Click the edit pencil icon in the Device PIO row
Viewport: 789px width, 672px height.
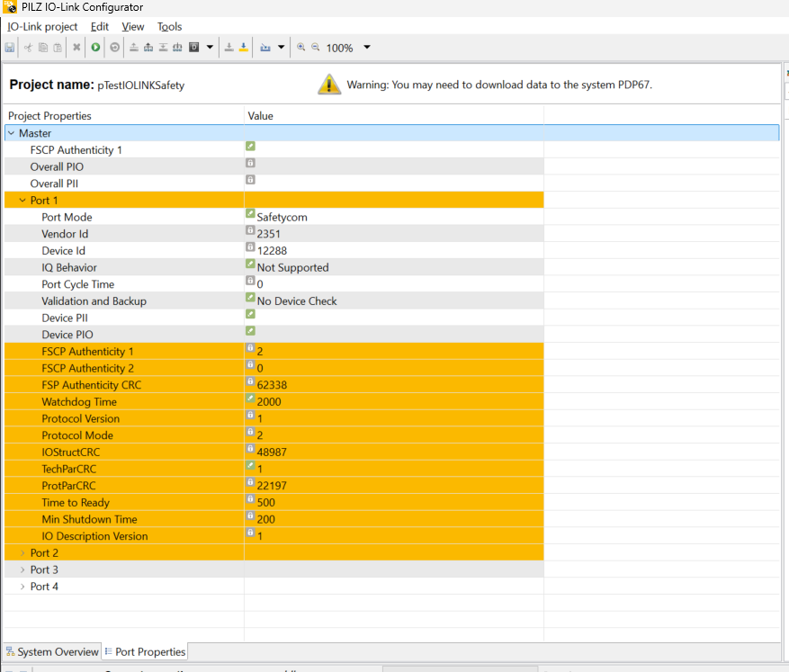(250, 330)
